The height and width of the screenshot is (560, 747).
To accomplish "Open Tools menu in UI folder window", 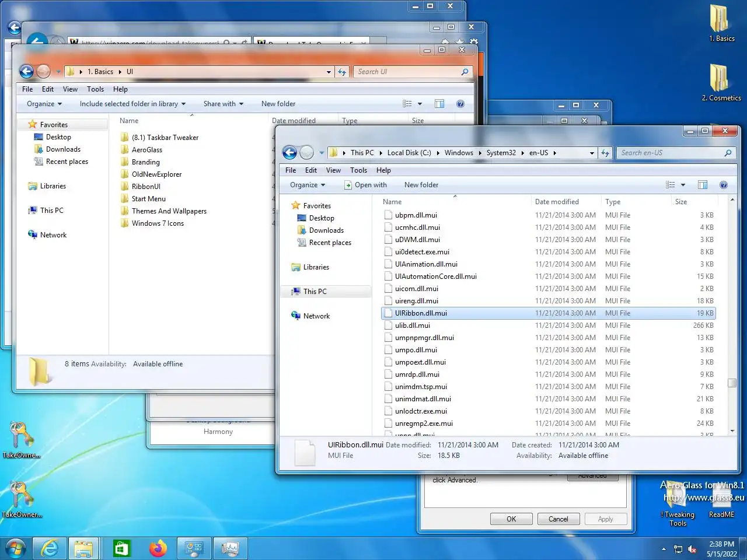I will pyautogui.click(x=95, y=89).
